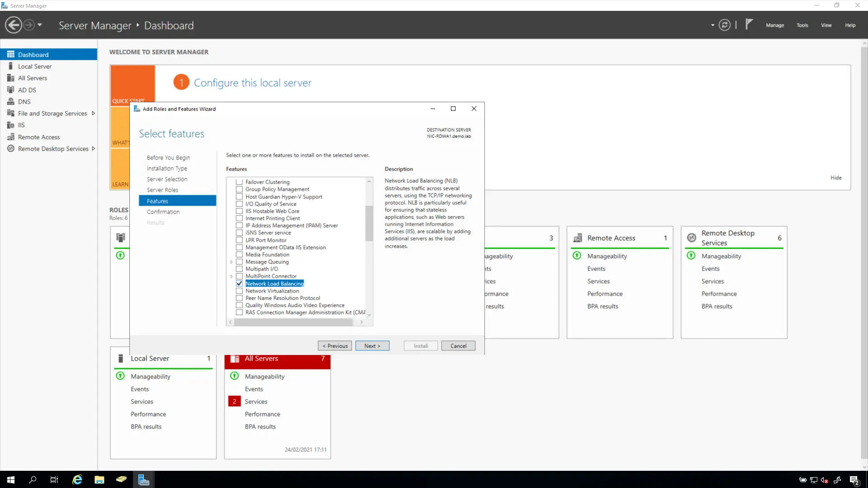This screenshot has height=488, width=868.
Task: Launch Internet Explorer from the taskbar
Action: pyautogui.click(x=77, y=479)
